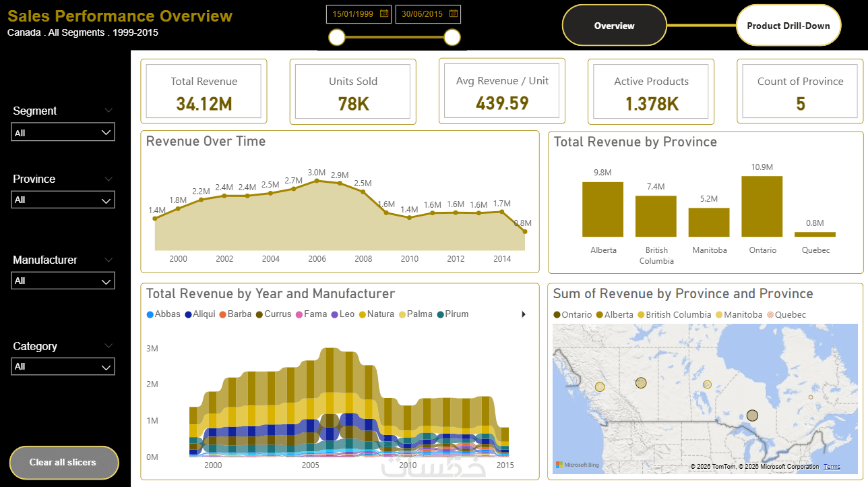Collapse the Province slicer header chevron
The height and width of the screenshot is (487, 868).
(x=109, y=179)
